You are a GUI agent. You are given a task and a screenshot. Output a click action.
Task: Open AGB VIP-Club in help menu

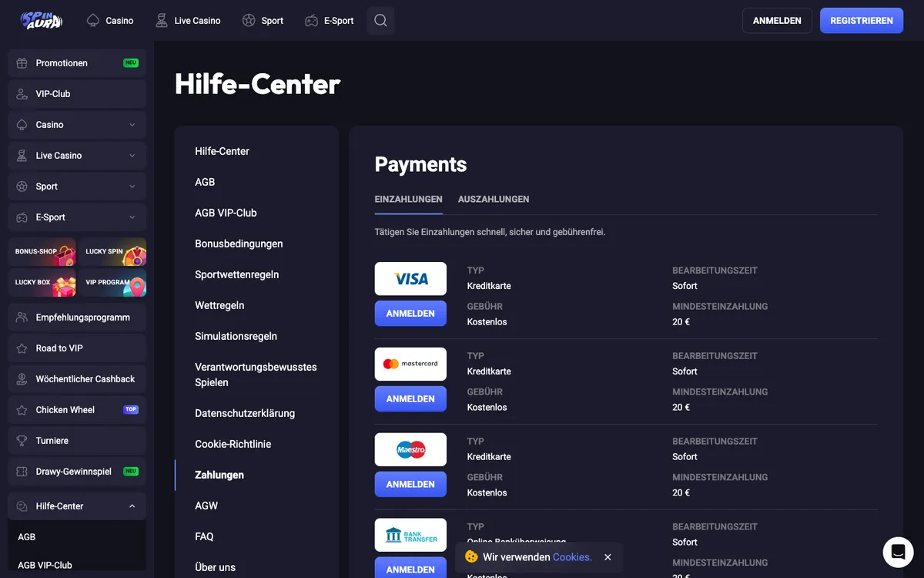click(226, 213)
